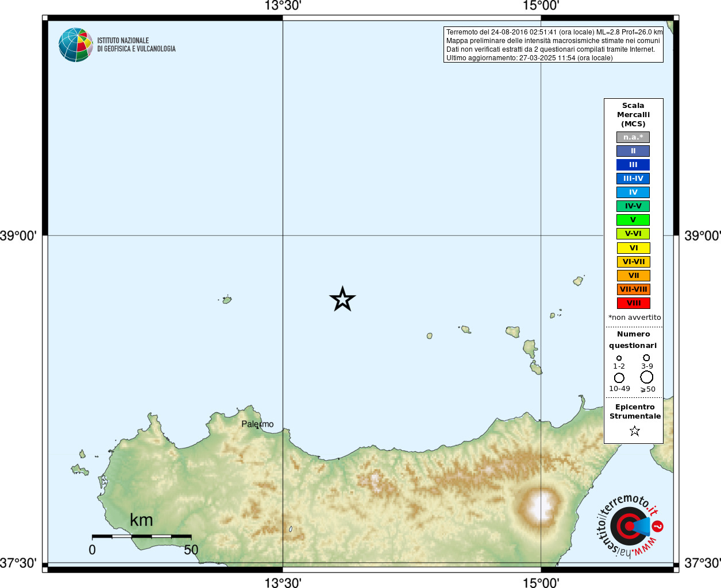721x588 pixels.
Task: Click the ≥50 questionnaires circle symbol
Action: tap(647, 377)
